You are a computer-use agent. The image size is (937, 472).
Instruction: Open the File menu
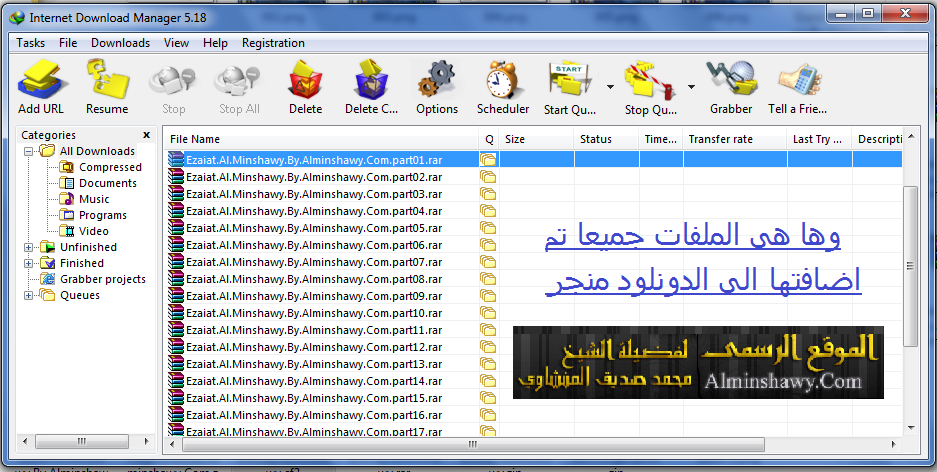click(x=68, y=43)
